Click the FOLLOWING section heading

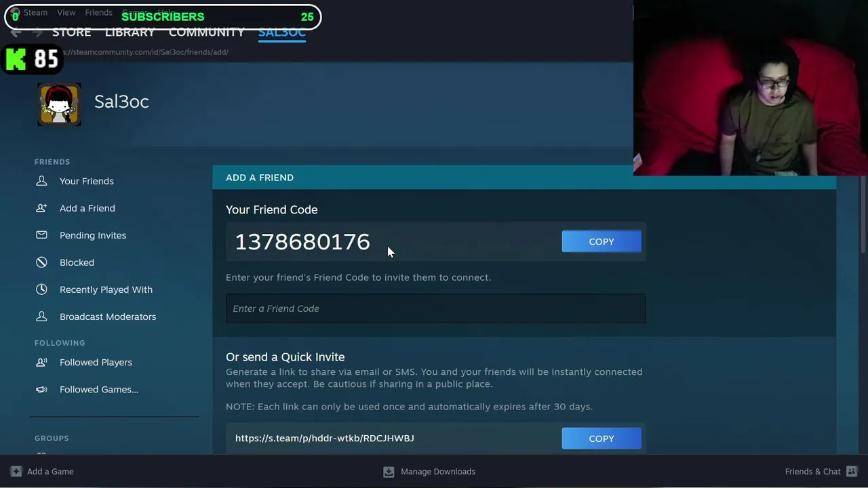[x=60, y=343]
